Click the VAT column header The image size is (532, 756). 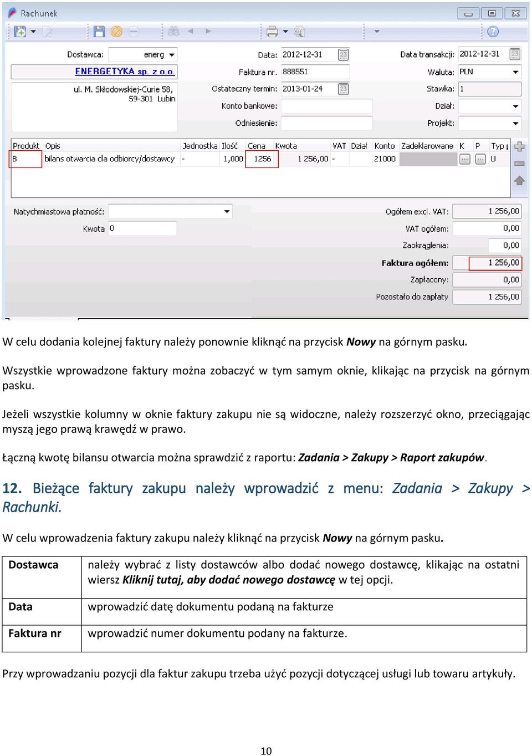[339, 146]
